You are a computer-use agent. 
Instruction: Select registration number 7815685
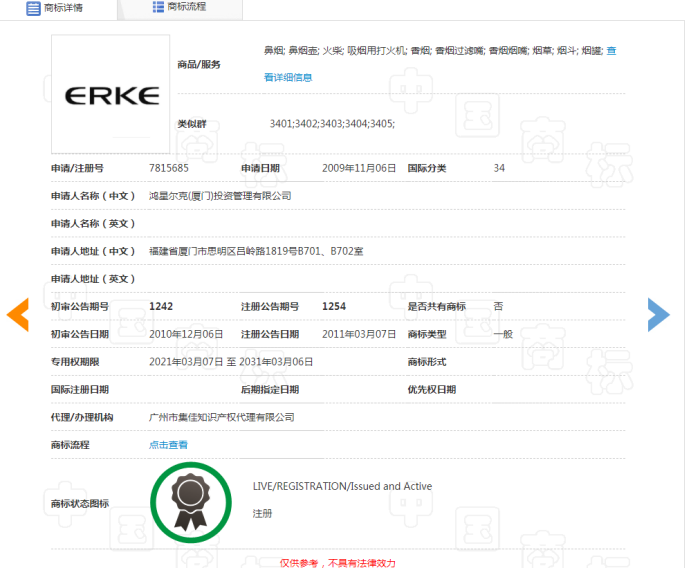168,168
